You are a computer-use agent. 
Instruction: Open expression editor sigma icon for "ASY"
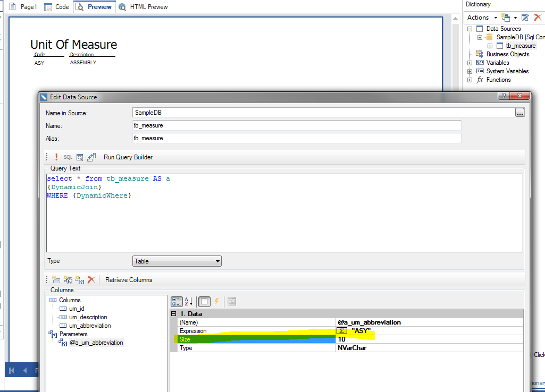click(x=342, y=331)
